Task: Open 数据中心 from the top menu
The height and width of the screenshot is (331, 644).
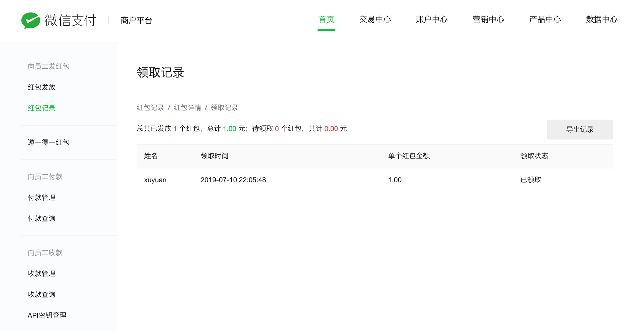Action: click(x=602, y=19)
